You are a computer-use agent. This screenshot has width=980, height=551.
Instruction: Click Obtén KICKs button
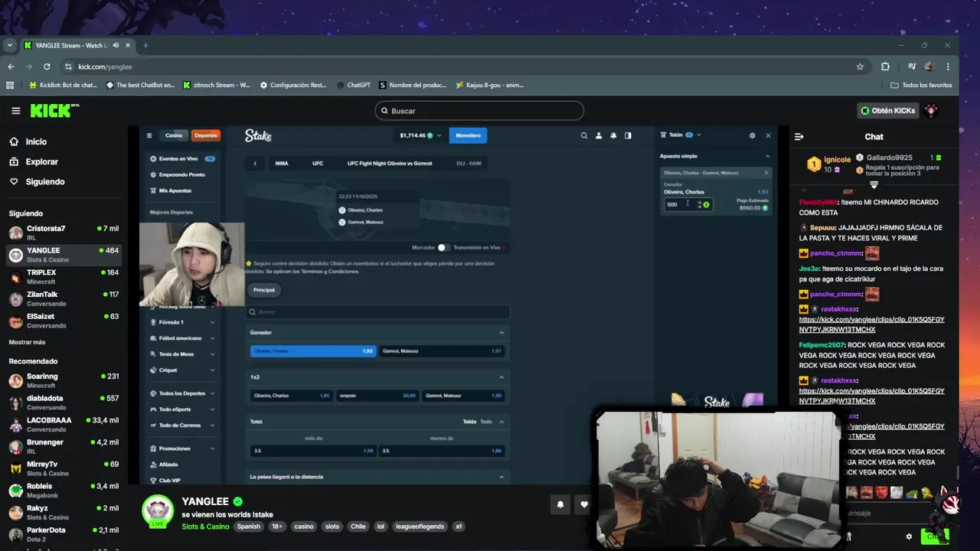tap(888, 111)
